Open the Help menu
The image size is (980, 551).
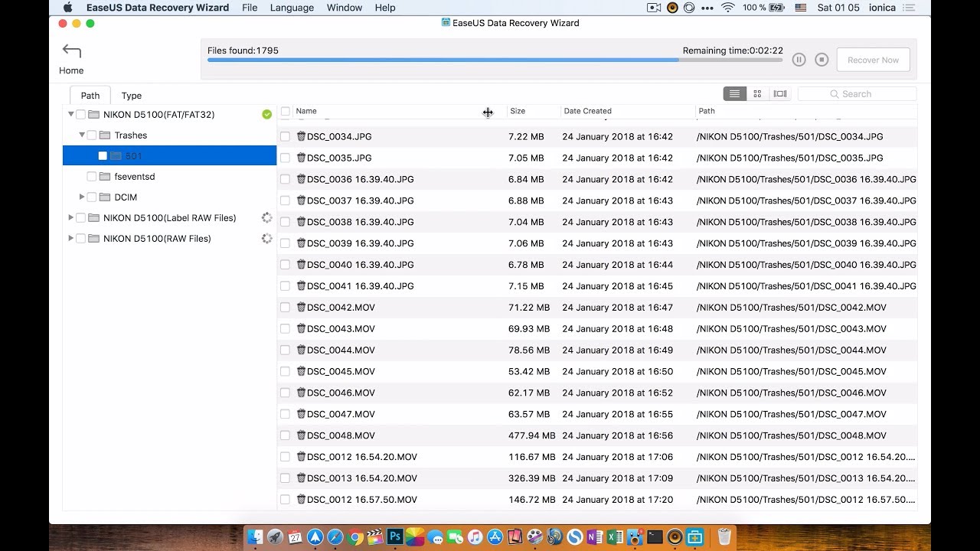coord(385,8)
